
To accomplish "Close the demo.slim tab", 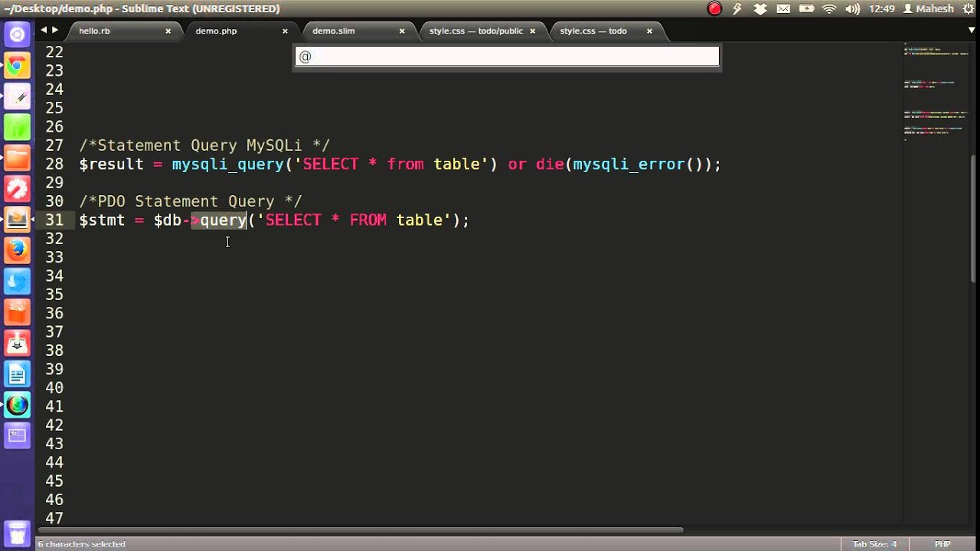I will pos(402,31).
